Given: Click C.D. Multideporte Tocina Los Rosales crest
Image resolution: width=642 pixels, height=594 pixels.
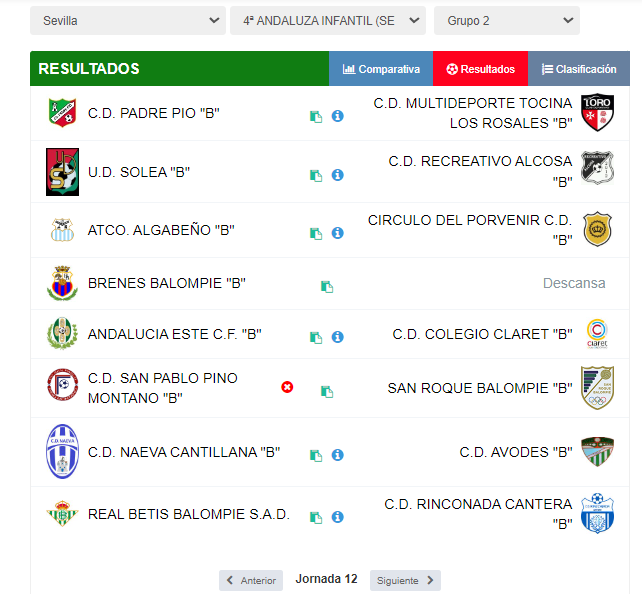Looking at the screenshot, I should 597,112.
